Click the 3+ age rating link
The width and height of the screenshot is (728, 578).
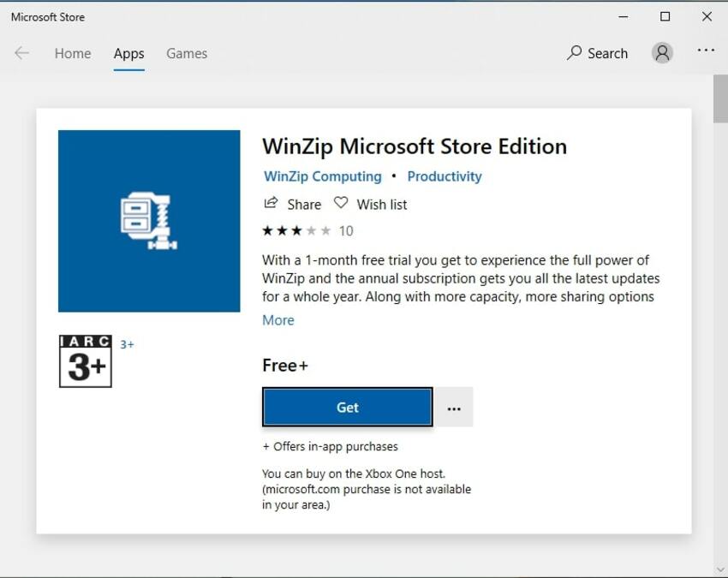(x=127, y=344)
